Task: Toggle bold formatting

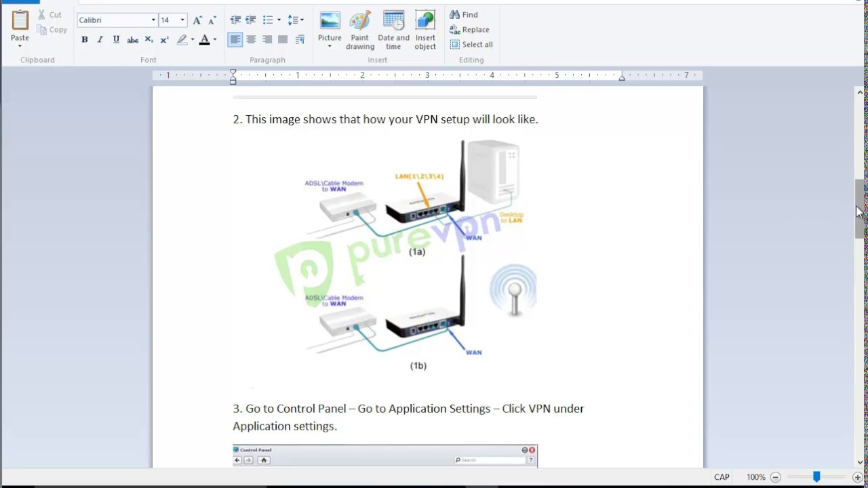Action: pyautogui.click(x=85, y=40)
